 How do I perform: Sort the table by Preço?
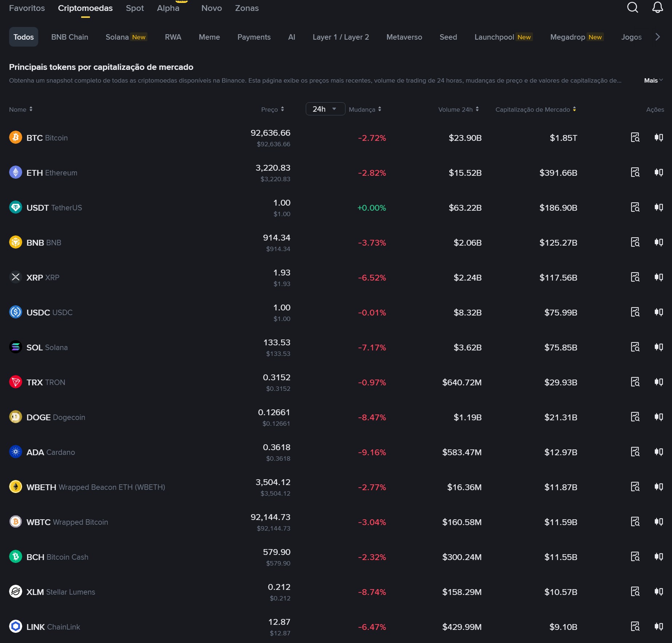[272, 110]
